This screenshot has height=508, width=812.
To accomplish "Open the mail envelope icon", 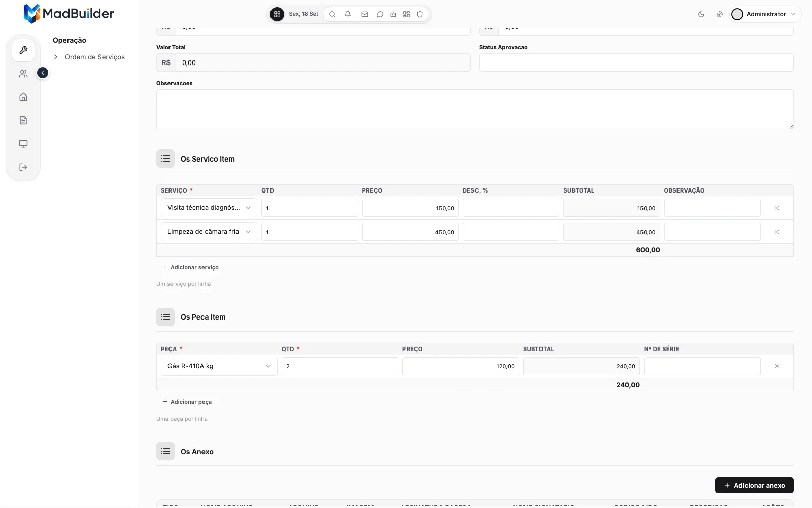I will 364,14.
